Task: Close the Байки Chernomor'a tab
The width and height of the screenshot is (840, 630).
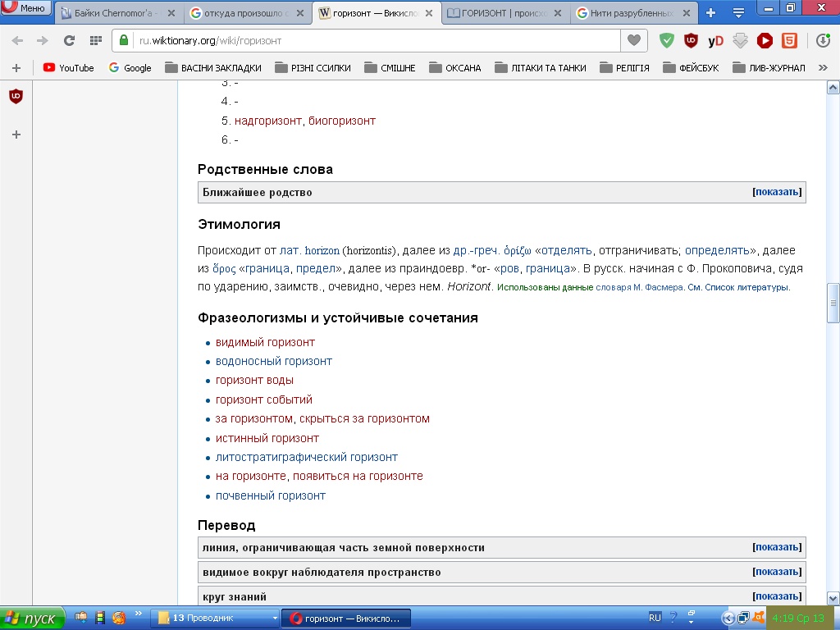Action: [x=171, y=13]
